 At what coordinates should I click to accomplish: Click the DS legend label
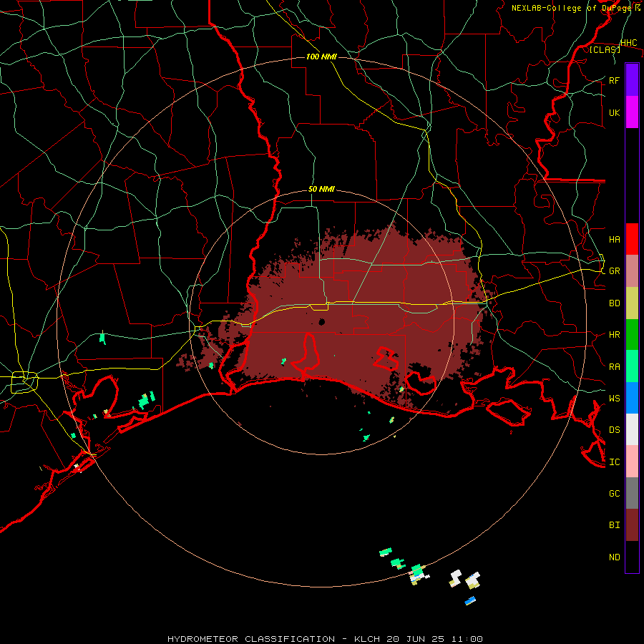click(x=614, y=429)
